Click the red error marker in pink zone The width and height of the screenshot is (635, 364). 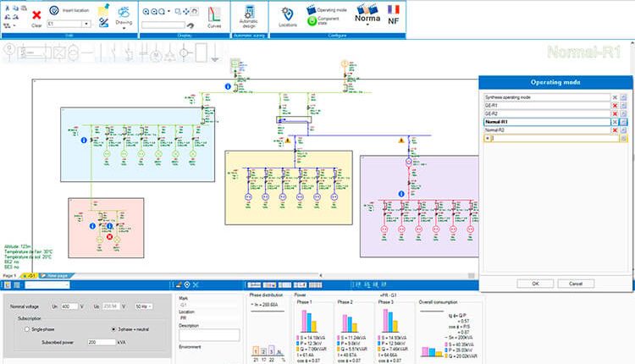coord(109,236)
